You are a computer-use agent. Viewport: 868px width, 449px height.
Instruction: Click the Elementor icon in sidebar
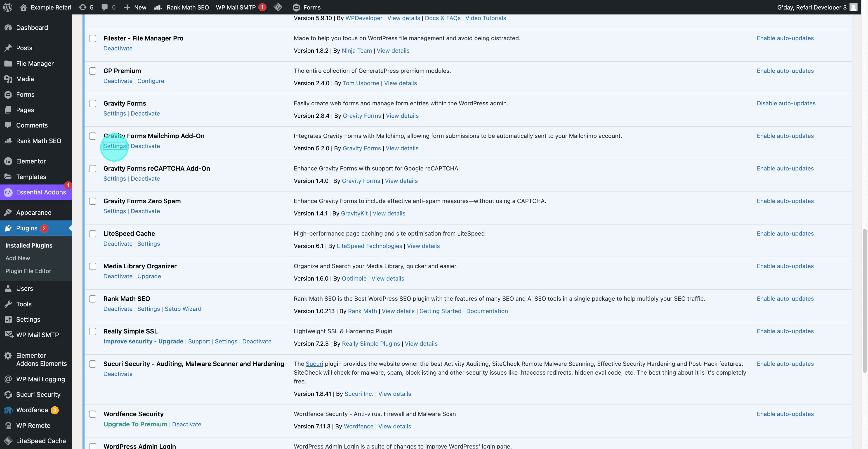click(x=8, y=161)
